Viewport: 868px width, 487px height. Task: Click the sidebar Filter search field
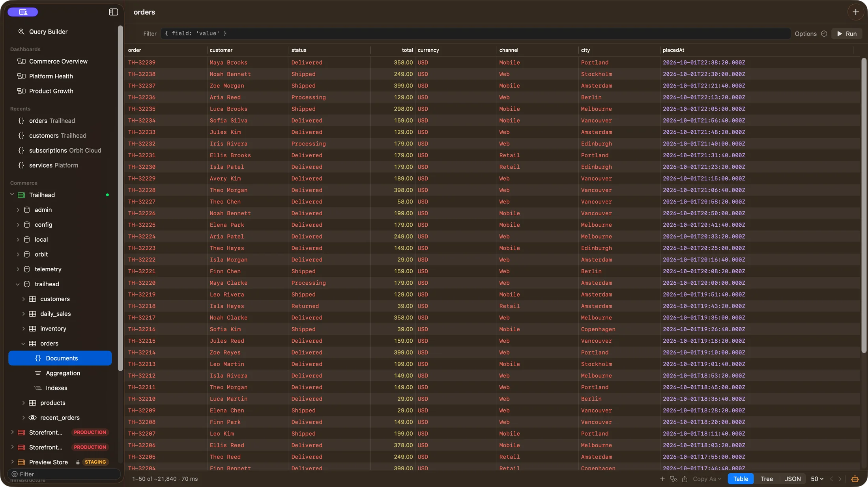(64, 474)
